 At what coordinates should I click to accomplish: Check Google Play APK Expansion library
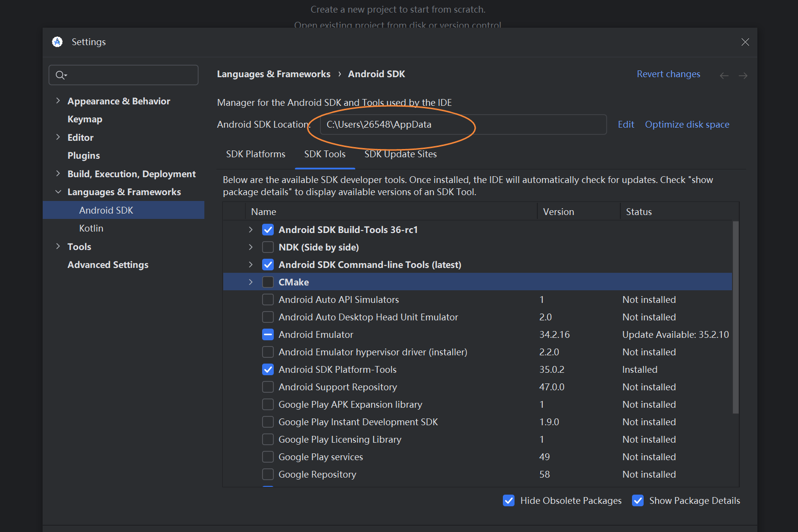point(268,404)
